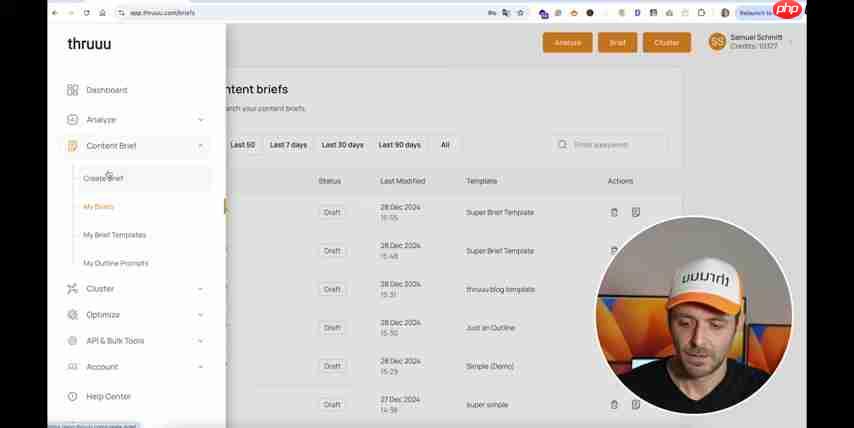The width and height of the screenshot is (854, 428).
Task: Expand the Optimize menu chevron
Action: click(x=200, y=315)
